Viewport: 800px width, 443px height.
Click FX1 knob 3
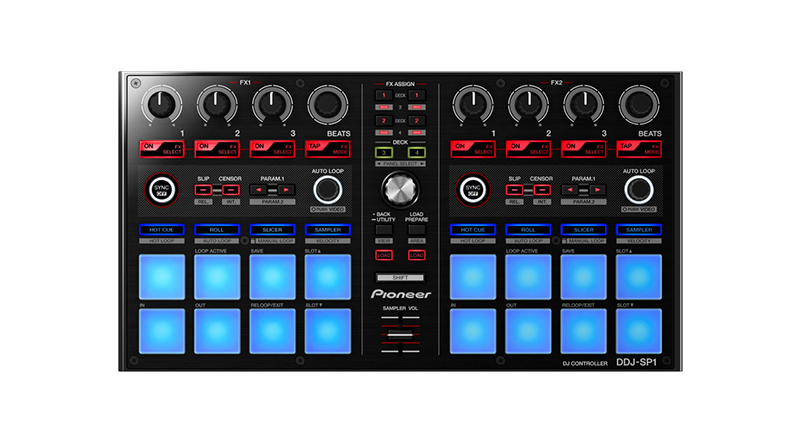coord(272,105)
